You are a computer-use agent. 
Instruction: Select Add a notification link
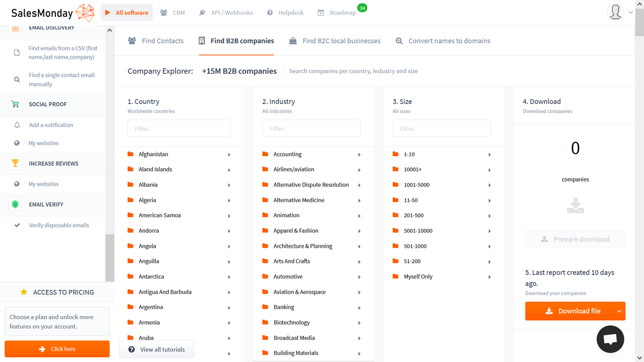coord(51,125)
